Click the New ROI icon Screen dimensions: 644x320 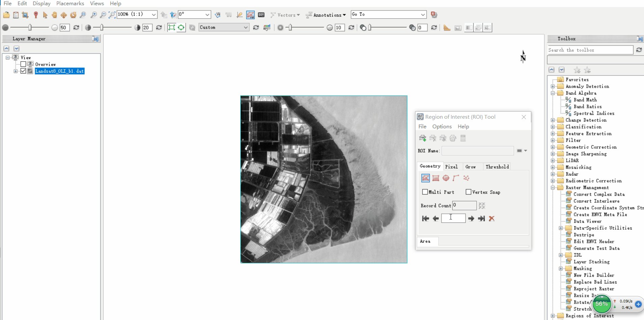click(423, 138)
